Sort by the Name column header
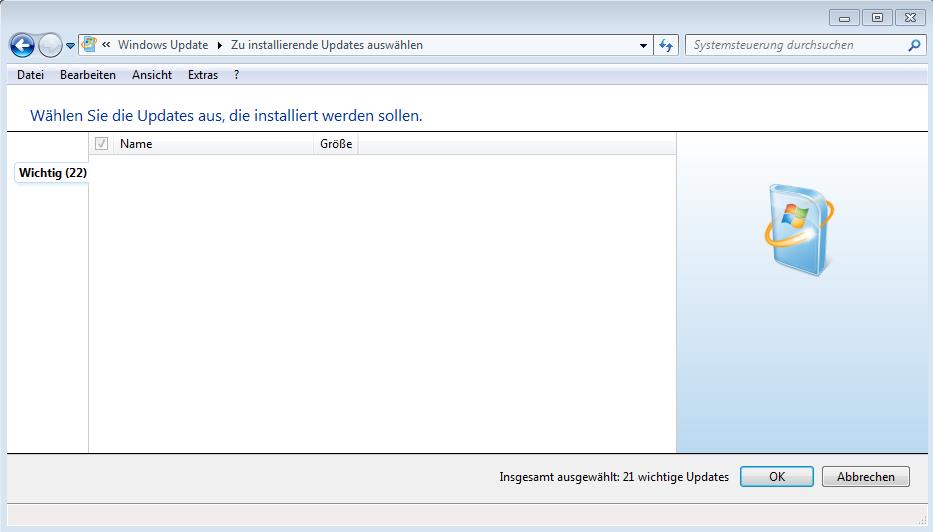Image resolution: width=933 pixels, height=532 pixels. coord(214,144)
